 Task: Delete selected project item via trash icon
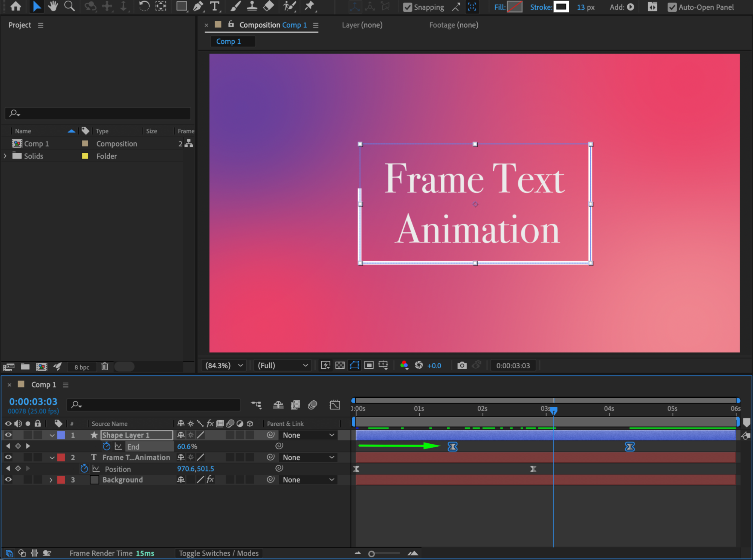[x=105, y=366]
